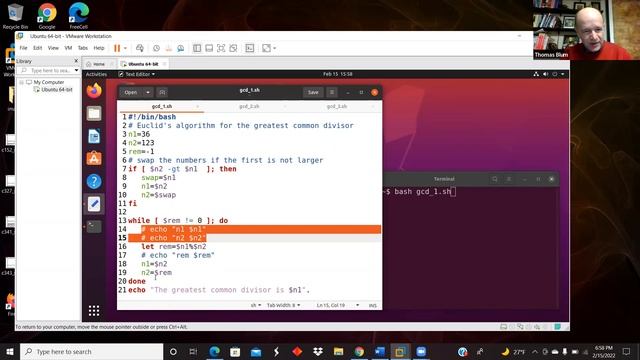Viewport: 640px width, 360px height.
Task: Click the Save button in Text Editor
Action: click(x=313, y=92)
